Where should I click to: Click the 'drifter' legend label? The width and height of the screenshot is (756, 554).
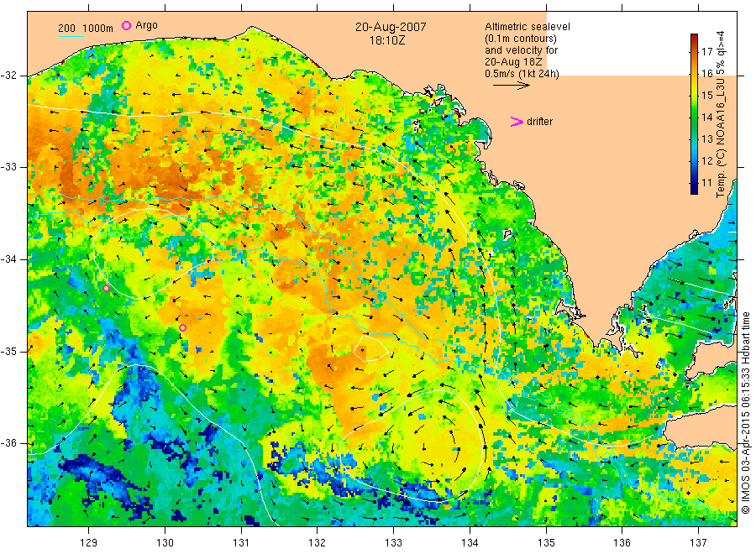pos(539,122)
